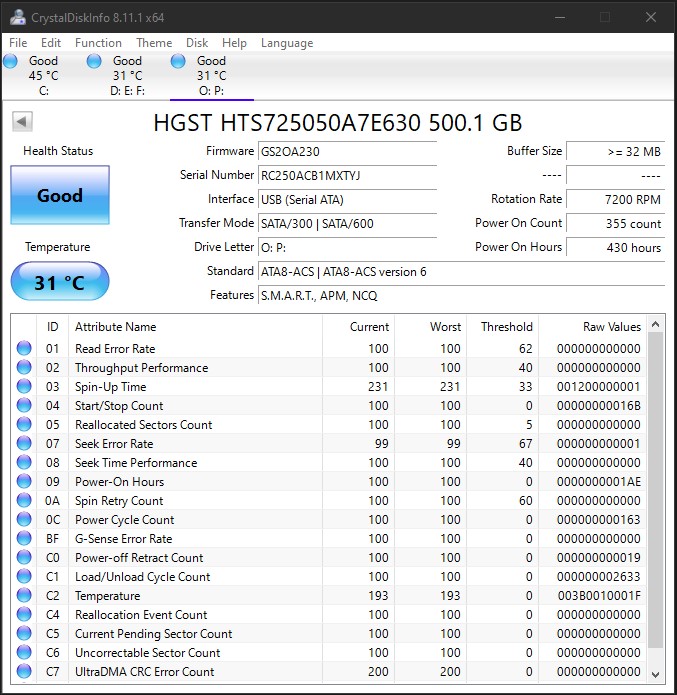The image size is (677, 695).
Task: Open the Disk menu
Action: [197, 43]
